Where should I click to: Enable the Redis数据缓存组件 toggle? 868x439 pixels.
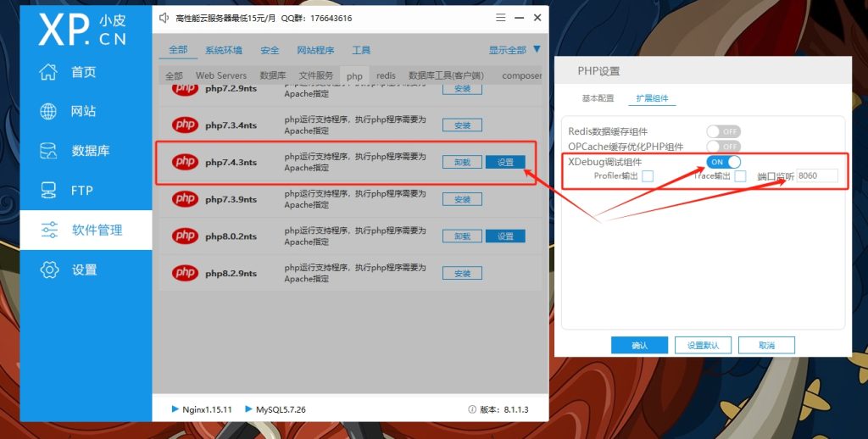pyautogui.click(x=723, y=131)
